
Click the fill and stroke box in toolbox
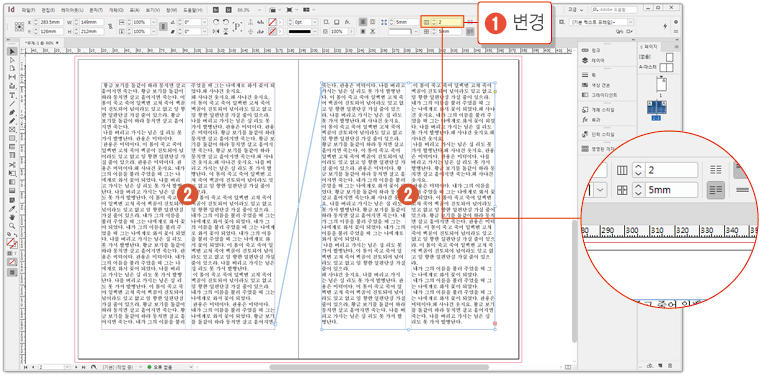12,244
